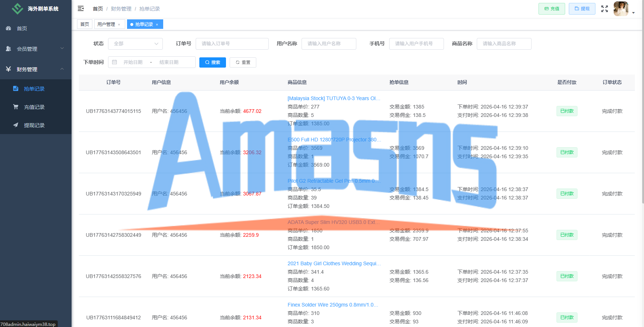Click the 充值 button
The height and width of the screenshot is (327, 644).
point(552,9)
